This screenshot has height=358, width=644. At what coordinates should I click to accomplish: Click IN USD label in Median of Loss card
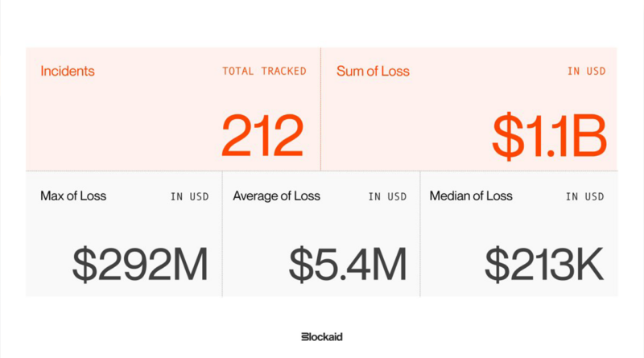coord(585,196)
